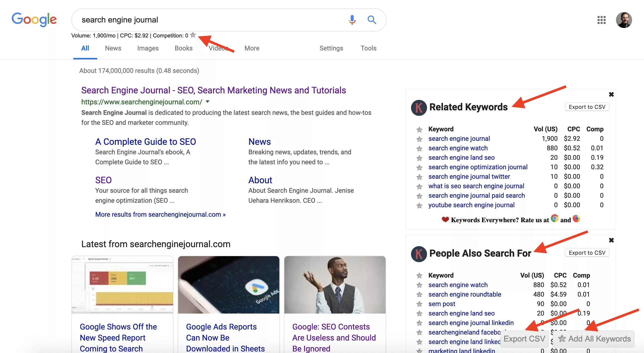The image size is (644, 353).
Task: Close the People Also Search For panel
Action: click(x=611, y=240)
